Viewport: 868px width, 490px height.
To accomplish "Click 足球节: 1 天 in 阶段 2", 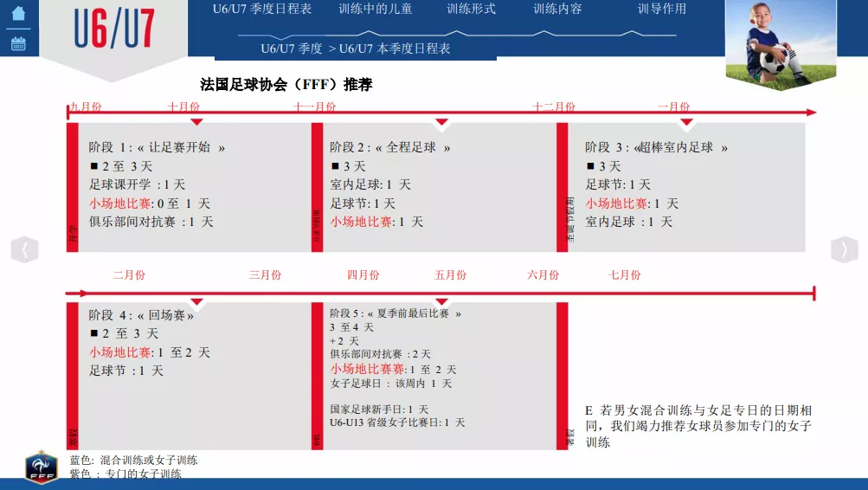I will [x=363, y=203].
